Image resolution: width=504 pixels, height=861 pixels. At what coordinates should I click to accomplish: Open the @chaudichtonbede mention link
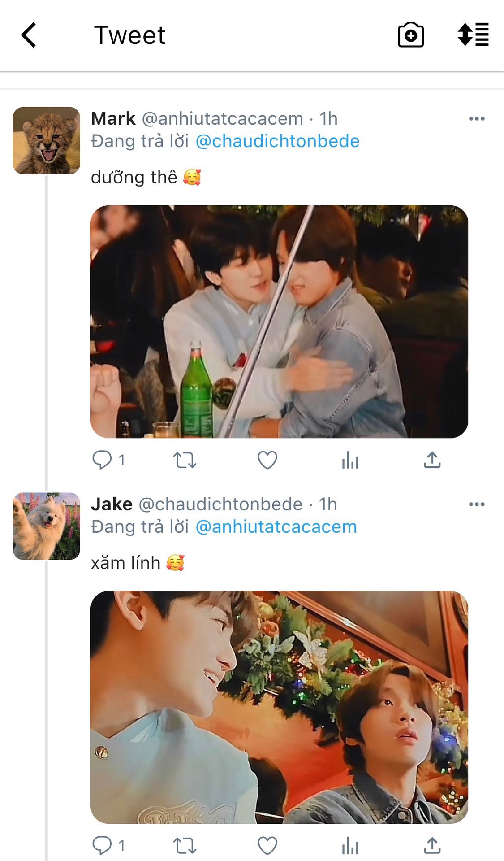click(277, 141)
